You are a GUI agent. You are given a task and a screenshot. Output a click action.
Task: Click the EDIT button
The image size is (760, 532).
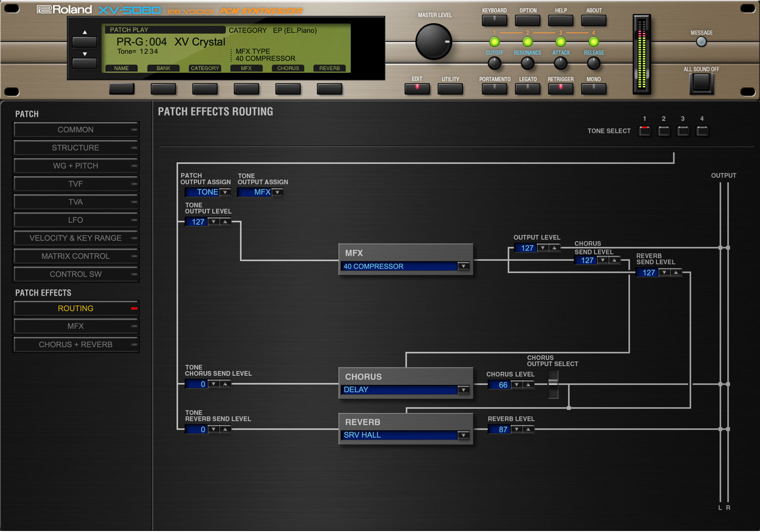click(417, 89)
